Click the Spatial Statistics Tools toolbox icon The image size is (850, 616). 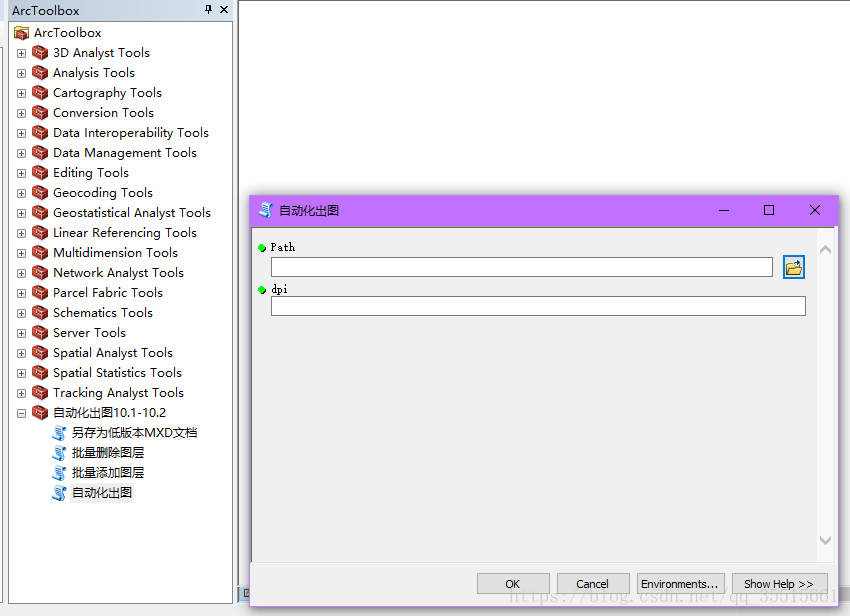click(40, 373)
